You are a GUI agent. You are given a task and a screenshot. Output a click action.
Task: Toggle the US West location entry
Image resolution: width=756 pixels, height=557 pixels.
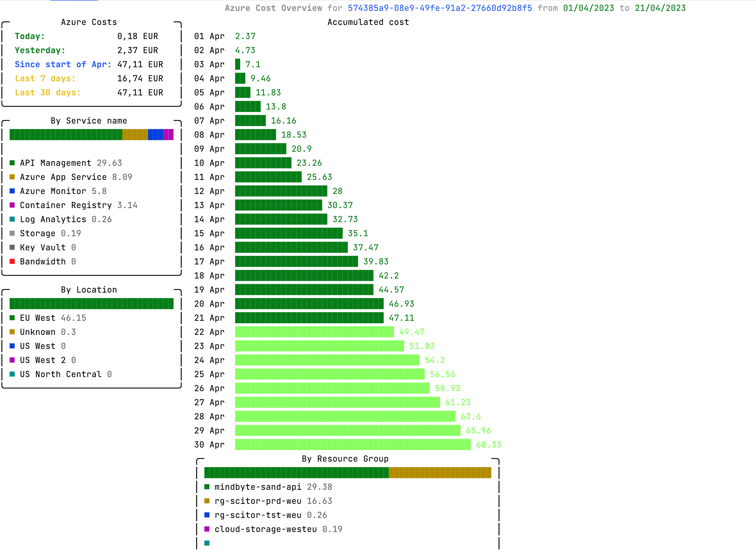click(12, 346)
